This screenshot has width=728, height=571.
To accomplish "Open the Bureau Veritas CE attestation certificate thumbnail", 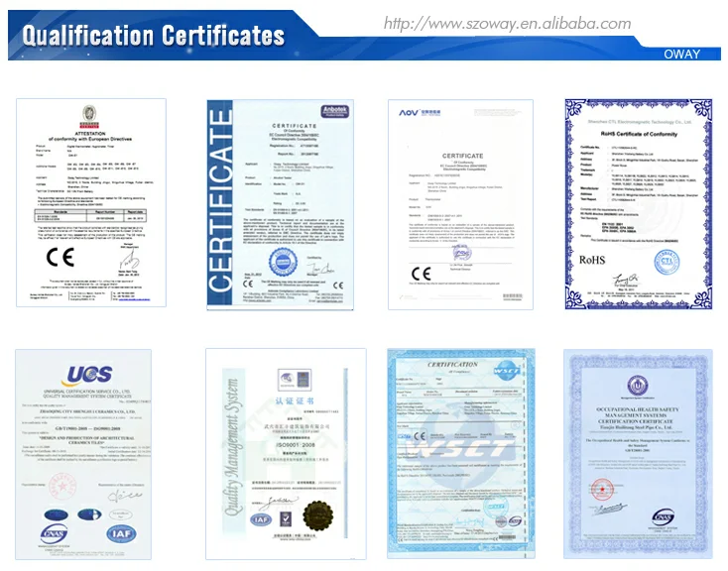I will click(x=91, y=202).
